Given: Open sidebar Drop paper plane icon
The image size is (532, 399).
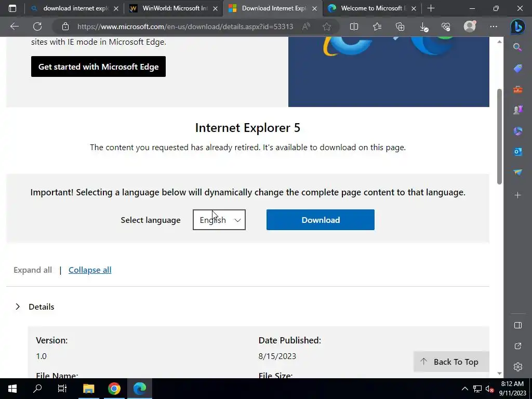Looking at the screenshot, I should (518, 172).
